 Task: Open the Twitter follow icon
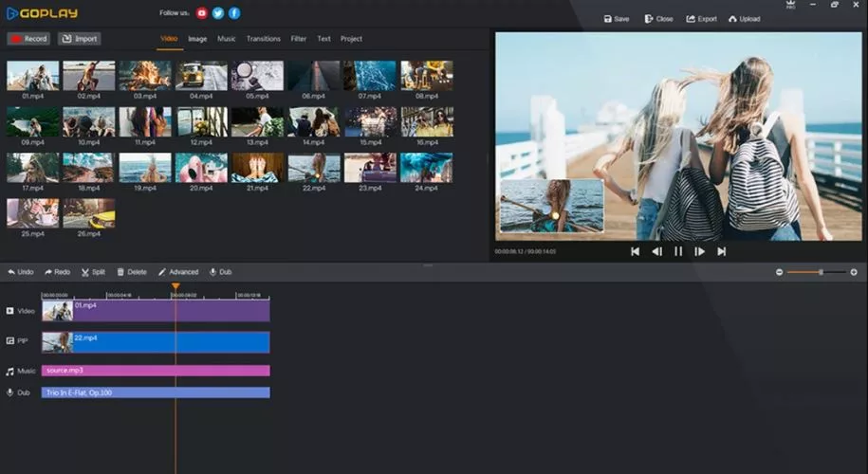(x=218, y=13)
